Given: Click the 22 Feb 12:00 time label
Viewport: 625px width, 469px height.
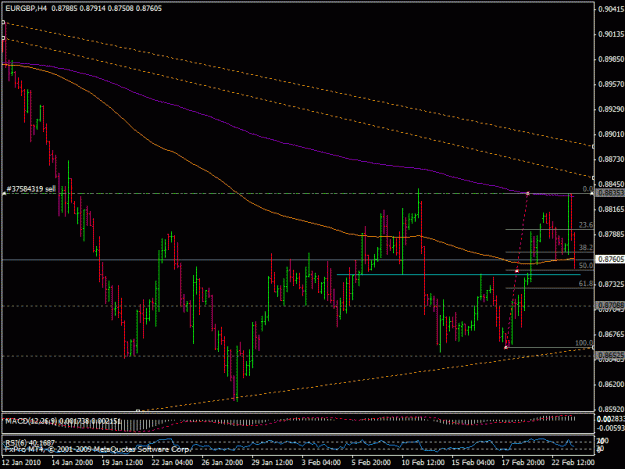Looking at the screenshot, I should pos(573,462).
